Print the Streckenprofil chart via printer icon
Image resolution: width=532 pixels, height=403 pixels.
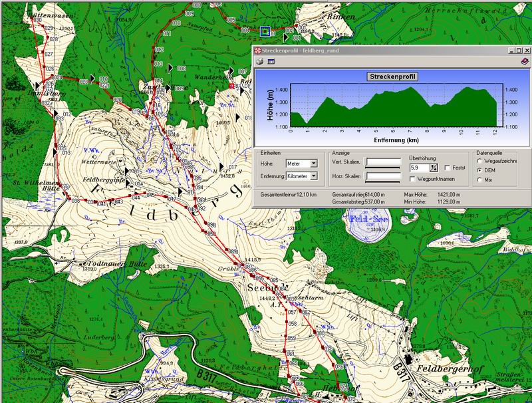point(260,62)
